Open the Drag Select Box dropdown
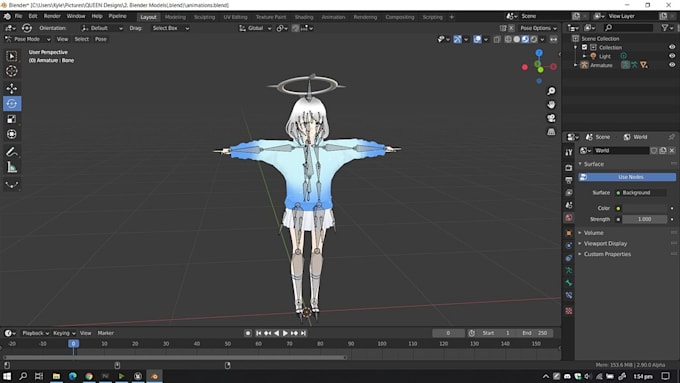 tap(170, 28)
